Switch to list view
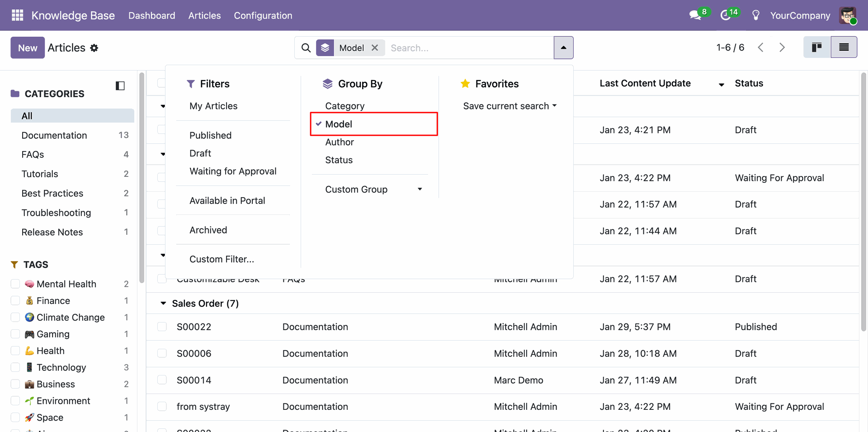The width and height of the screenshot is (868, 432). [844, 47]
